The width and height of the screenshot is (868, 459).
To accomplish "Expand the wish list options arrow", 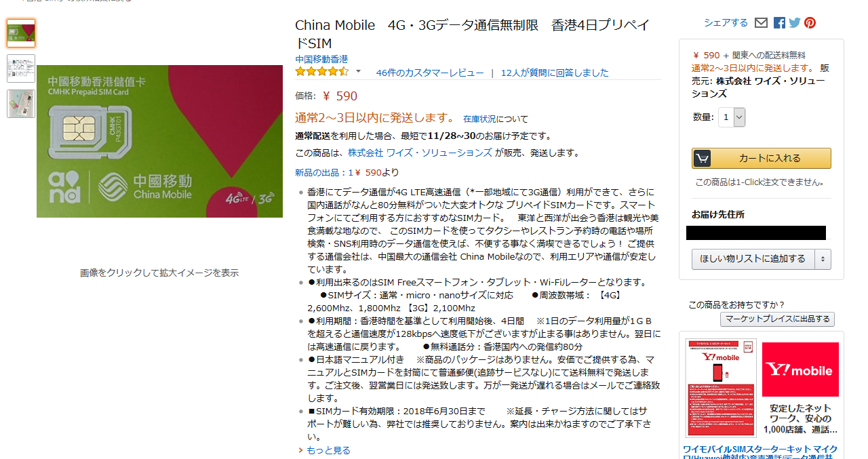I will click(x=823, y=259).
